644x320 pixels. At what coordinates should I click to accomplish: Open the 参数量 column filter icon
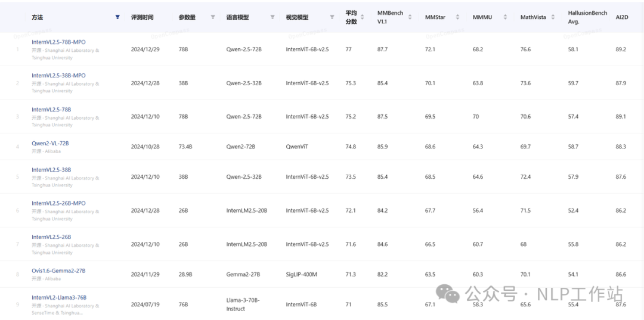(x=213, y=17)
